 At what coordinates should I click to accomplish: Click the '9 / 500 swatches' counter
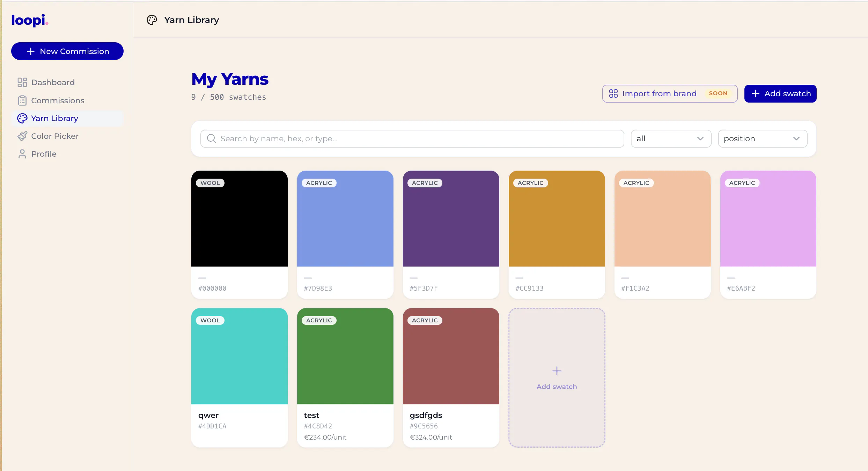point(229,97)
